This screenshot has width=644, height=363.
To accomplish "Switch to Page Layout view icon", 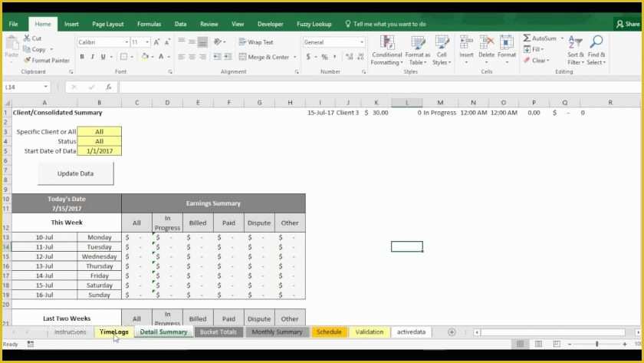I will coord(538,344).
